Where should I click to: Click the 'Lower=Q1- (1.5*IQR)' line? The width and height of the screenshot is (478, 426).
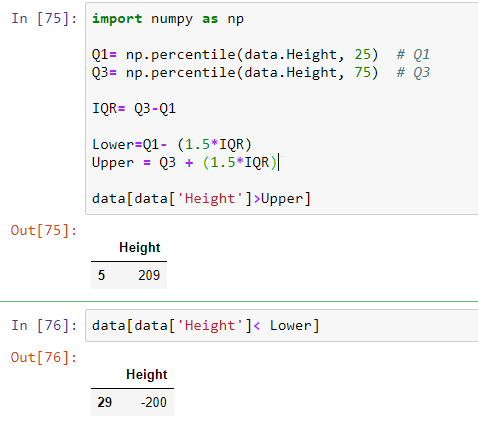pos(172,144)
